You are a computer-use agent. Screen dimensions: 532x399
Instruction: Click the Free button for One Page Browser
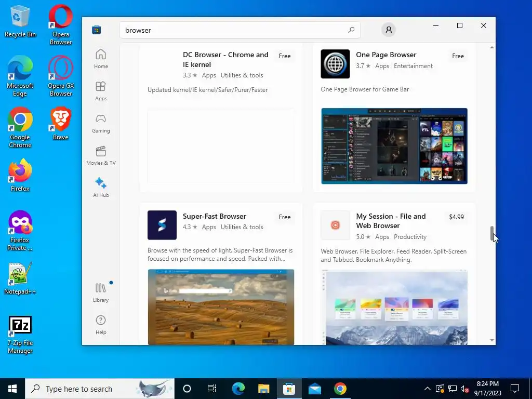tap(458, 56)
